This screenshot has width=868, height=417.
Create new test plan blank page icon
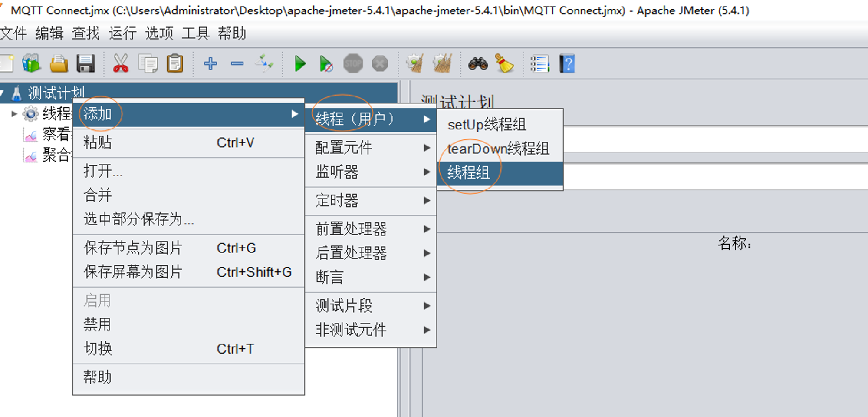[x=6, y=64]
